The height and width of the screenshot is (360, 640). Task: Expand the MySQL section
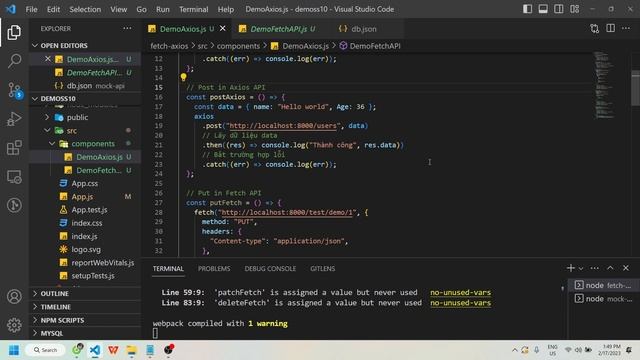tap(86, 333)
